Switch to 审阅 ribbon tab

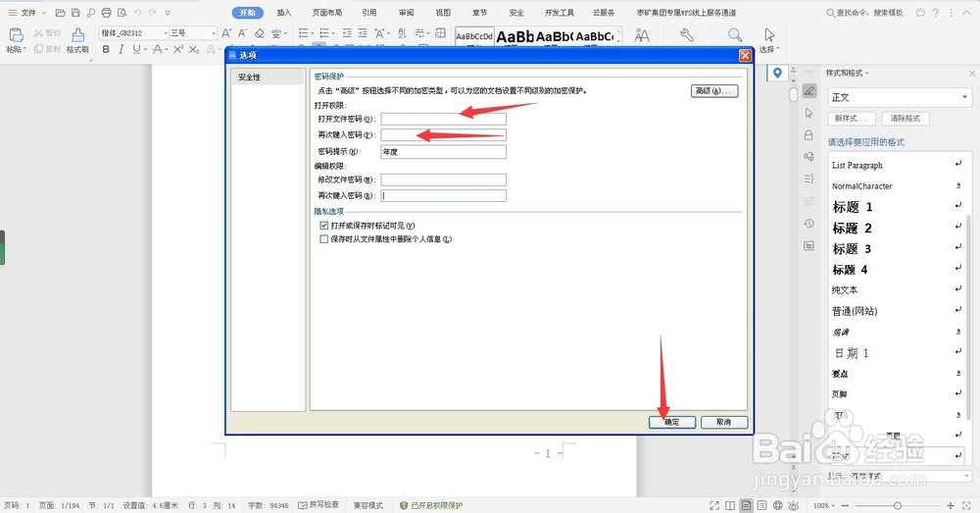click(x=407, y=13)
